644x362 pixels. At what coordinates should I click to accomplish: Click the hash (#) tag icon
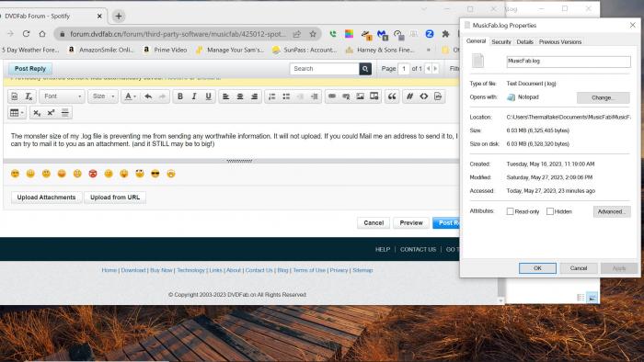pyautogui.click(x=409, y=96)
